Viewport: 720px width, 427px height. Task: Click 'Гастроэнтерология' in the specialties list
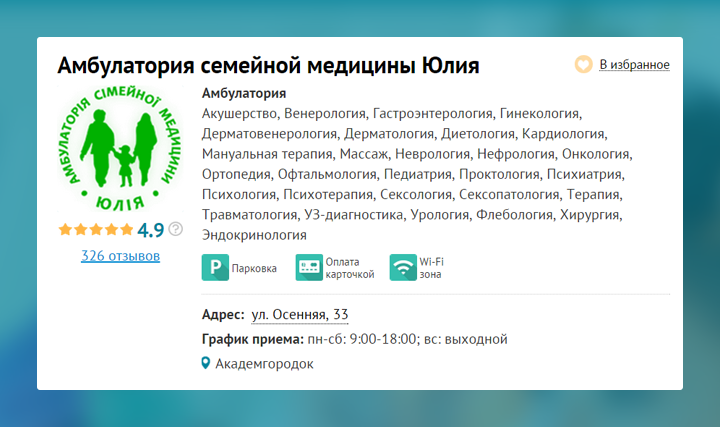pyautogui.click(x=433, y=113)
